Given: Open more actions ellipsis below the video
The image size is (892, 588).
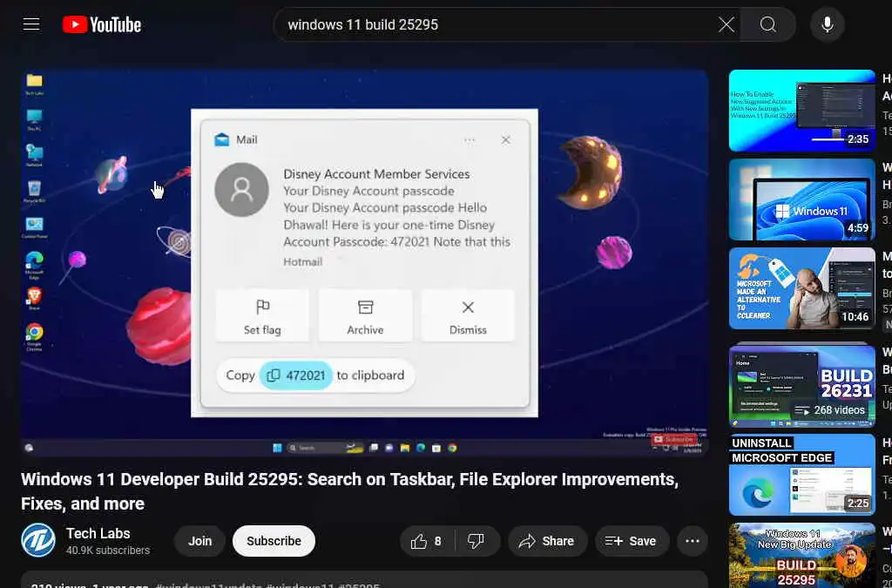Looking at the screenshot, I should tap(693, 541).
